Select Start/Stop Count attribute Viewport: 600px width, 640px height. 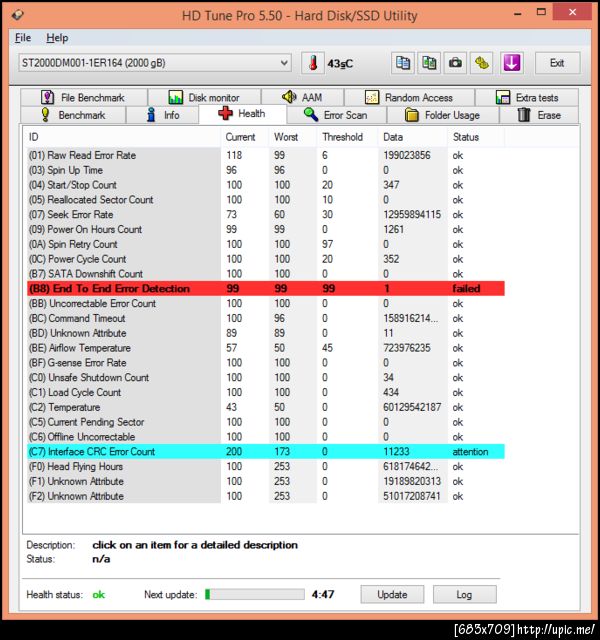pyautogui.click(x=266, y=185)
